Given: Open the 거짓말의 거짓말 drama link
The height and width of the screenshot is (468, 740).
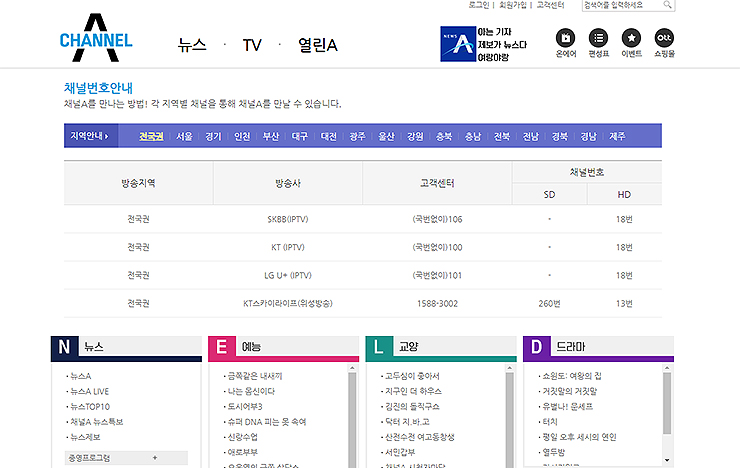Looking at the screenshot, I should click(570, 391).
